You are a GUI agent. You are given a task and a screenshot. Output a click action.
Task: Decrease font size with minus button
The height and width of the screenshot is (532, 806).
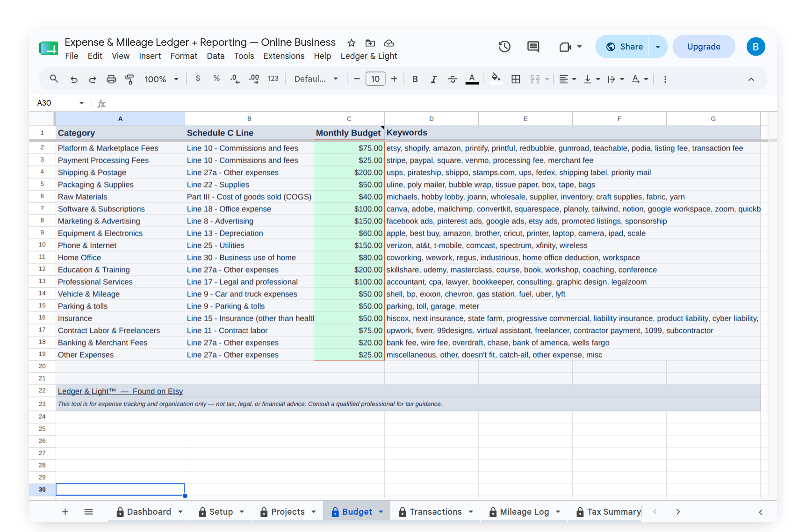point(357,79)
